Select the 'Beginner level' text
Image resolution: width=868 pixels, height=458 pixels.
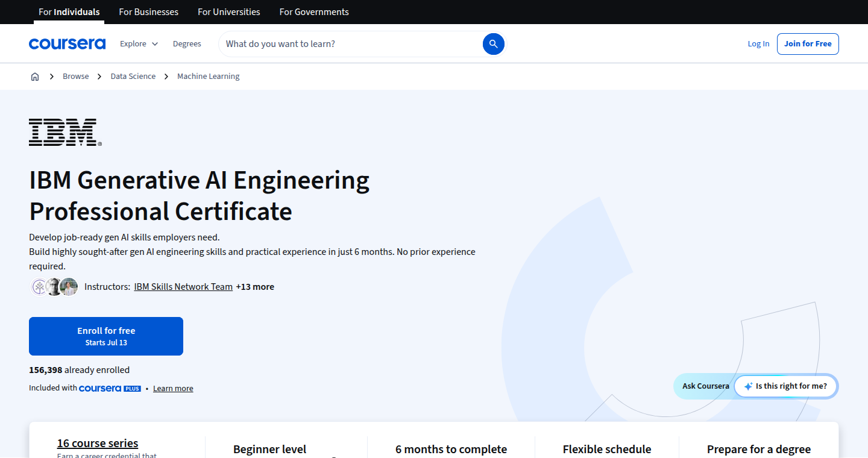tap(270, 450)
